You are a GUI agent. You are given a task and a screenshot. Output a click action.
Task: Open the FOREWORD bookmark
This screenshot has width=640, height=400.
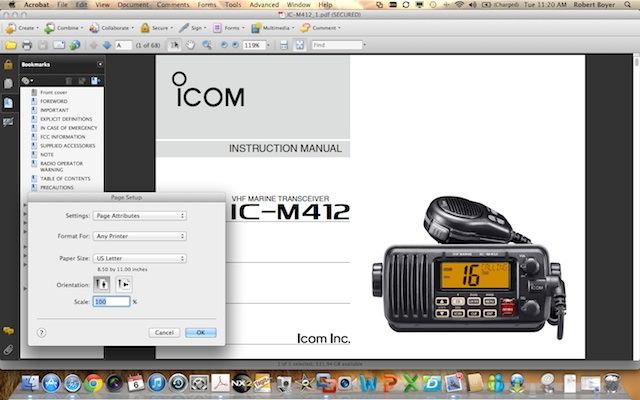click(x=54, y=101)
